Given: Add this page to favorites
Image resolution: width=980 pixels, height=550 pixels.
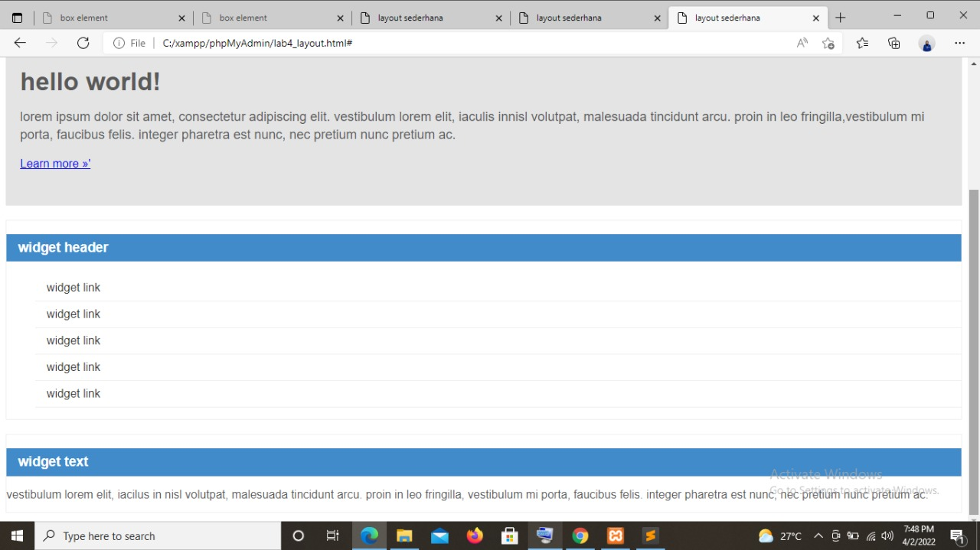Looking at the screenshot, I should pos(828,44).
